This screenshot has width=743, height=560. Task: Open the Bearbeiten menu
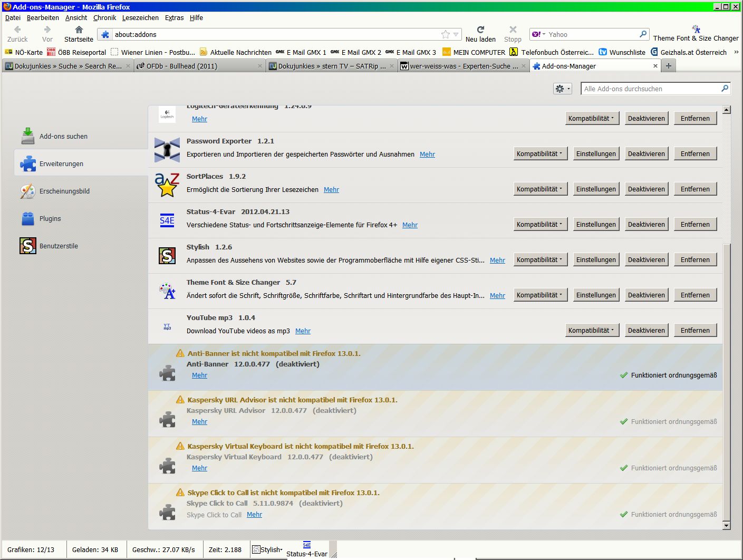point(43,17)
